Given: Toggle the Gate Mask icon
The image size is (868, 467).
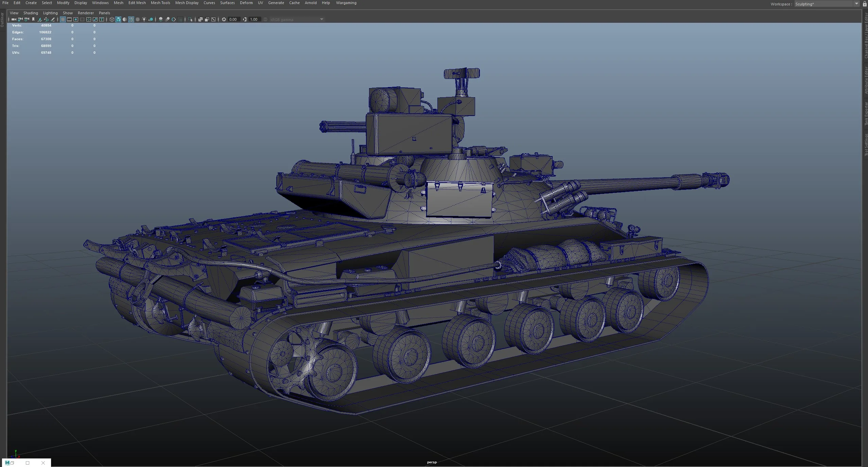Looking at the screenshot, I should (82, 19).
